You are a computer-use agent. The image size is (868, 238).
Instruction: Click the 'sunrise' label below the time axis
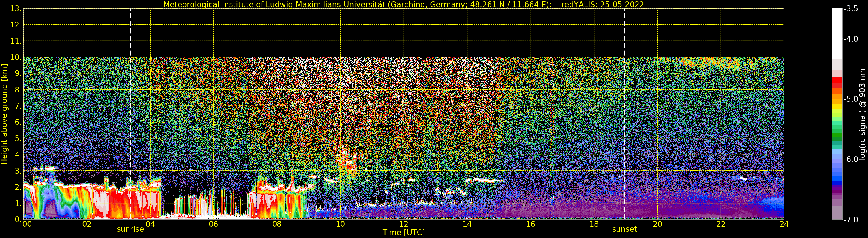[x=130, y=229]
